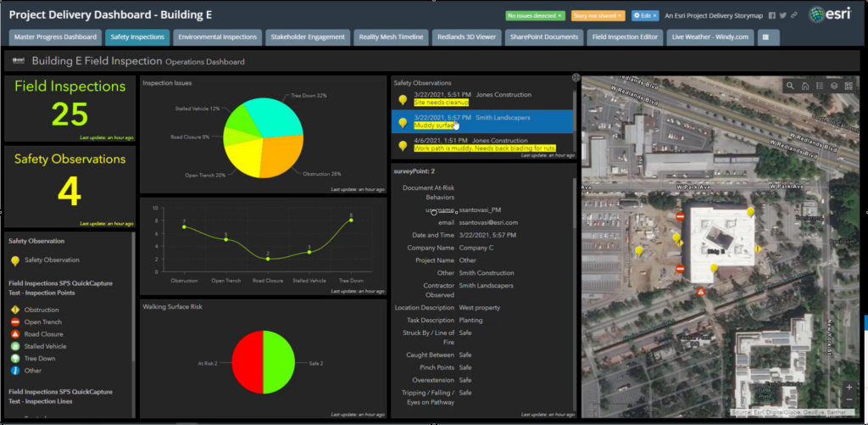The width and height of the screenshot is (868, 425).
Task: Click the map home extent icon
Action: coord(805,86)
